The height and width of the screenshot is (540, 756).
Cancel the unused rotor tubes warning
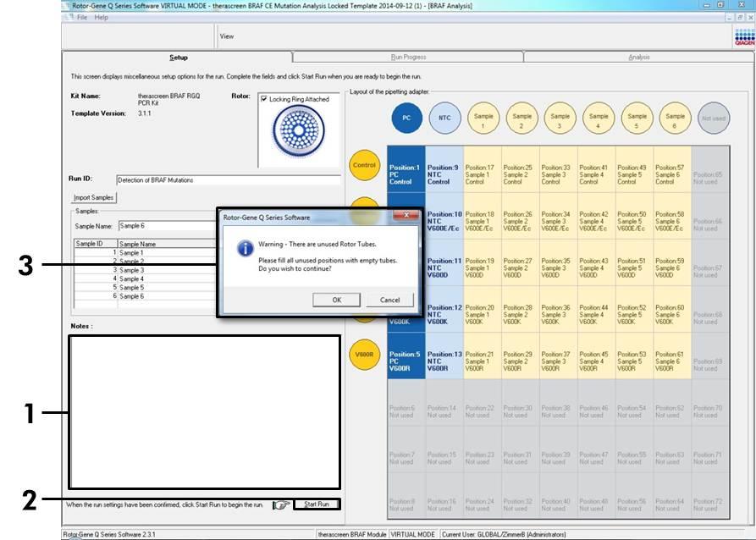(389, 300)
